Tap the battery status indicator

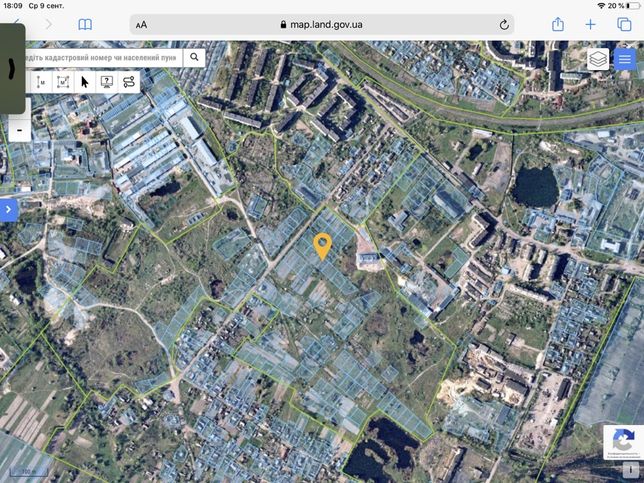point(634,6)
